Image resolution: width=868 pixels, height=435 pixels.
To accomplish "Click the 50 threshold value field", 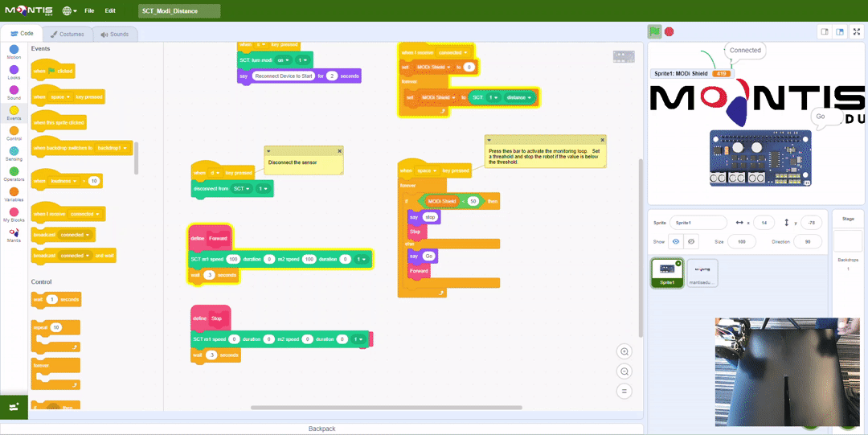I will click(x=473, y=202).
